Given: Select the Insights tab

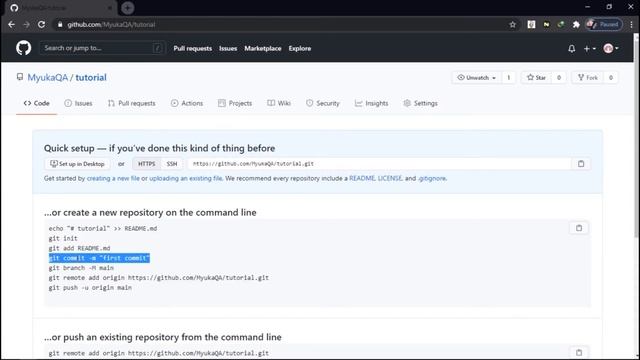Looking at the screenshot, I should click(x=371, y=103).
